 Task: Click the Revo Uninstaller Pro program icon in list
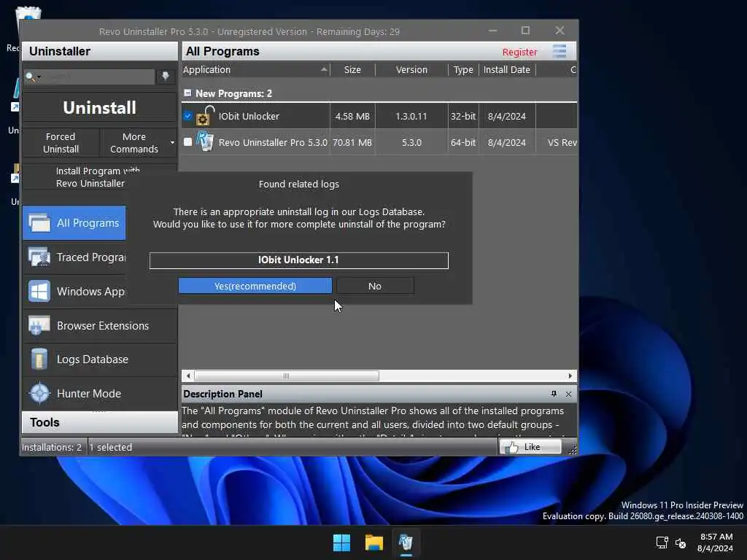(x=205, y=142)
